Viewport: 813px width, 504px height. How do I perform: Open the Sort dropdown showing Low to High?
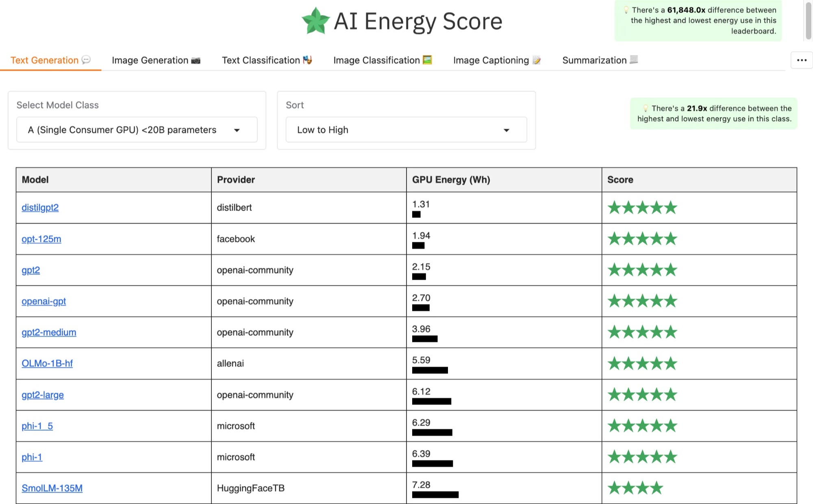406,130
